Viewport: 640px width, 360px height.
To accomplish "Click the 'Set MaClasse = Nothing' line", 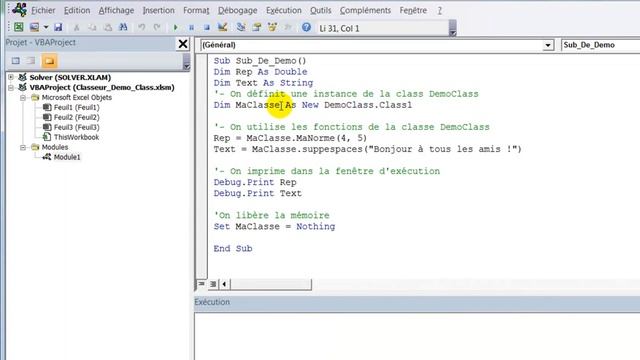I will click(x=274, y=227).
